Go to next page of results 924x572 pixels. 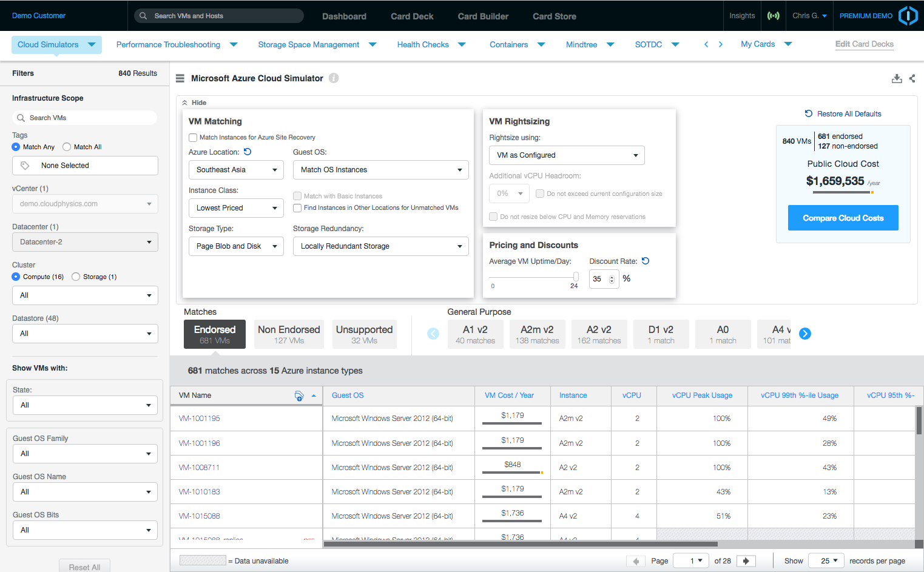(746, 561)
